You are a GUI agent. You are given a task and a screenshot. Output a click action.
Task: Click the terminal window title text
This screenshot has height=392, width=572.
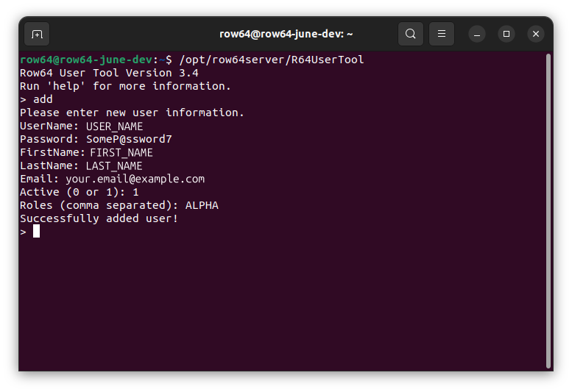[x=286, y=34]
